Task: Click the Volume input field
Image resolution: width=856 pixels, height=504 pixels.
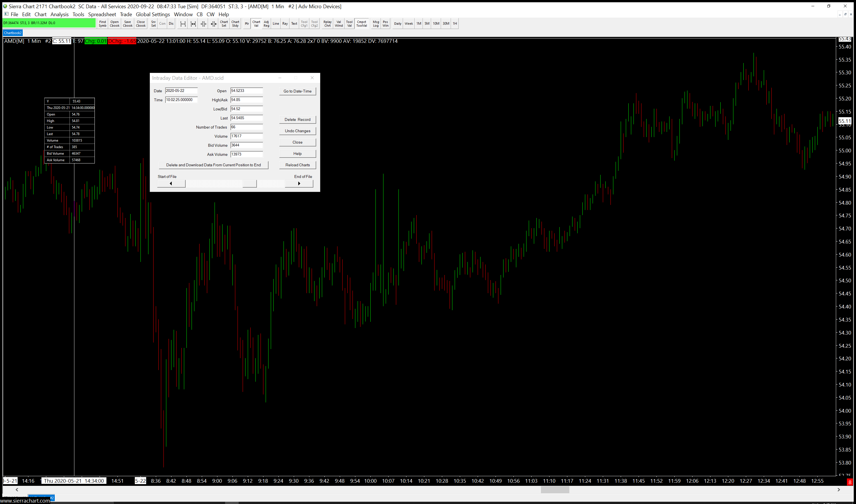Action: point(246,136)
